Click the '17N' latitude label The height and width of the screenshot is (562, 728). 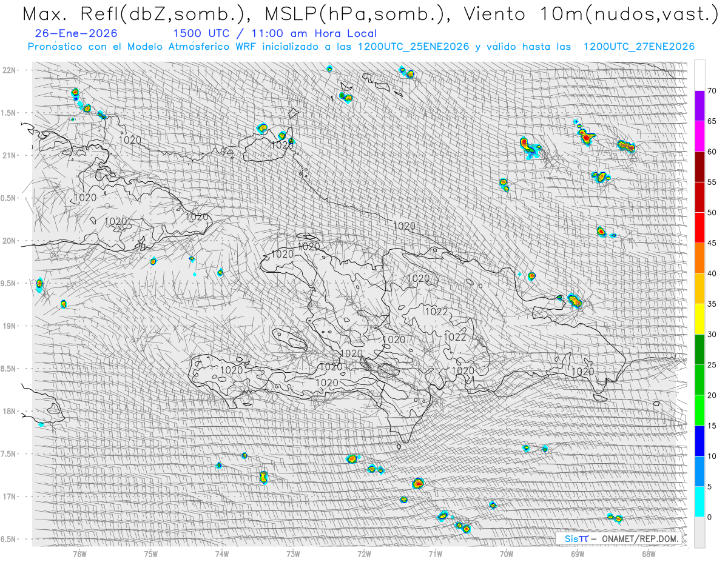[9, 497]
